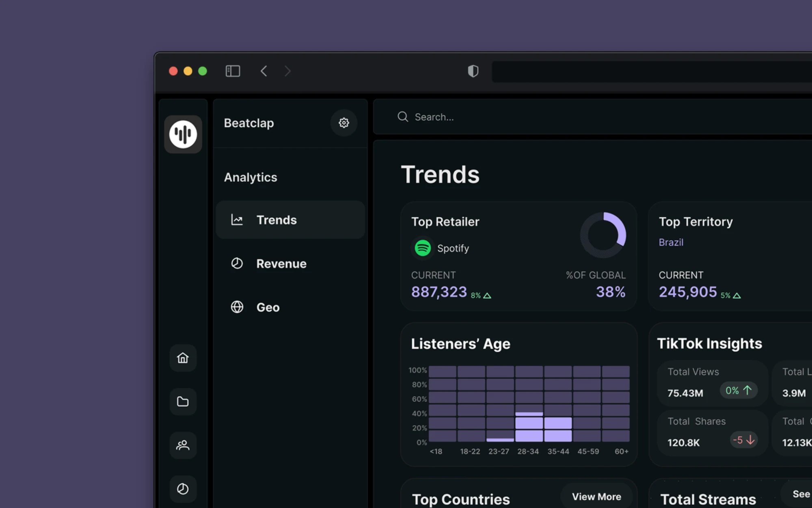The image size is (812, 508).
Task: Open the pie chart icon in left rail
Action: point(183,489)
